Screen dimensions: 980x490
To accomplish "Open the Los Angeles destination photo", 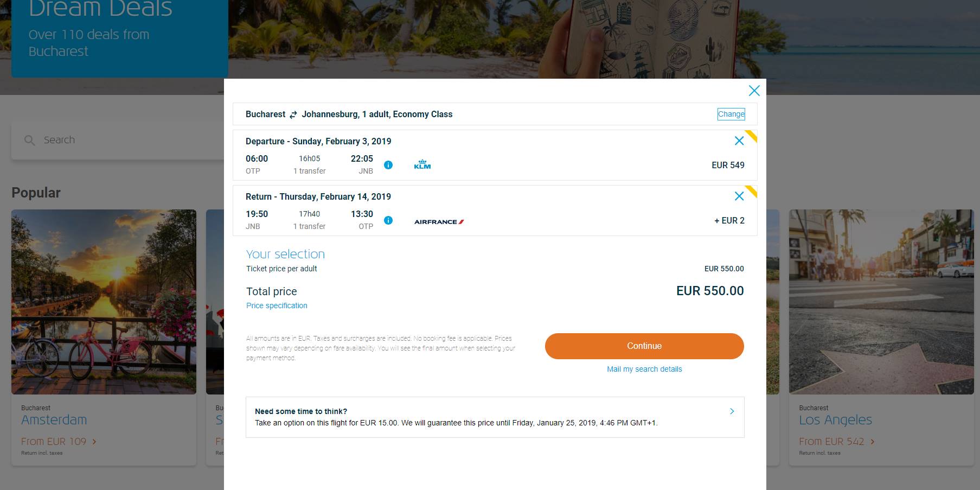I will 881,302.
